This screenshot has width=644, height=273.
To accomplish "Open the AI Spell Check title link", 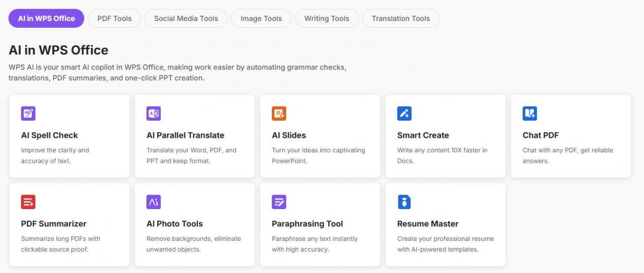I will tap(49, 135).
